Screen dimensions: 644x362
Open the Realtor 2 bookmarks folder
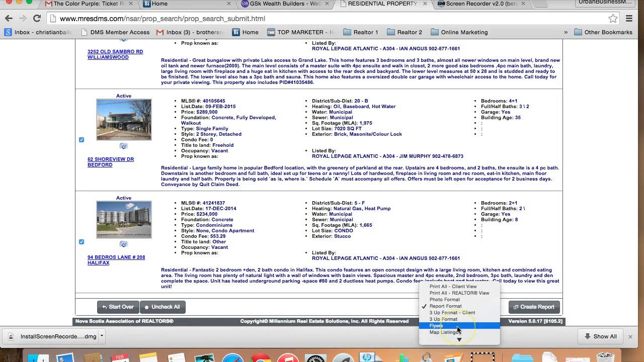point(405,32)
